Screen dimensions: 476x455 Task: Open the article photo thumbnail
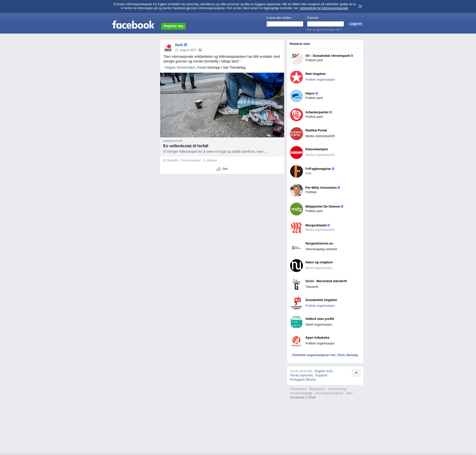point(222,105)
